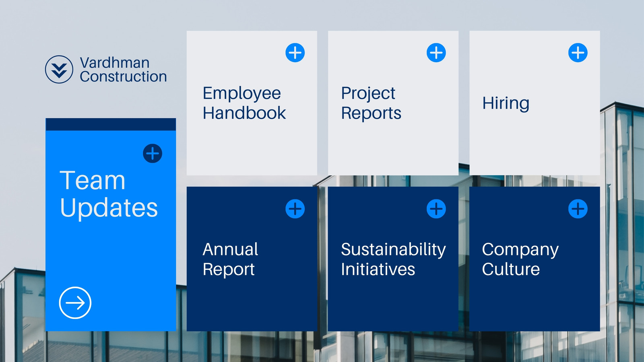The height and width of the screenshot is (362, 644).
Task: Click the Team Updates heading text
Action: point(109,194)
